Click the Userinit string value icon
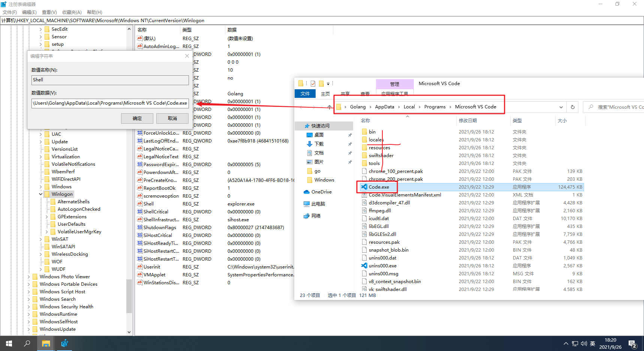644x351 pixels. point(140,267)
